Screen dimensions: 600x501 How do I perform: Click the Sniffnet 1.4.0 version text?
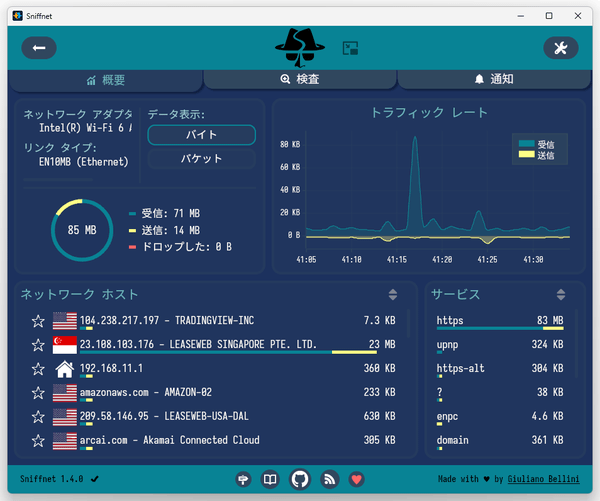click(x=51, y=479)
